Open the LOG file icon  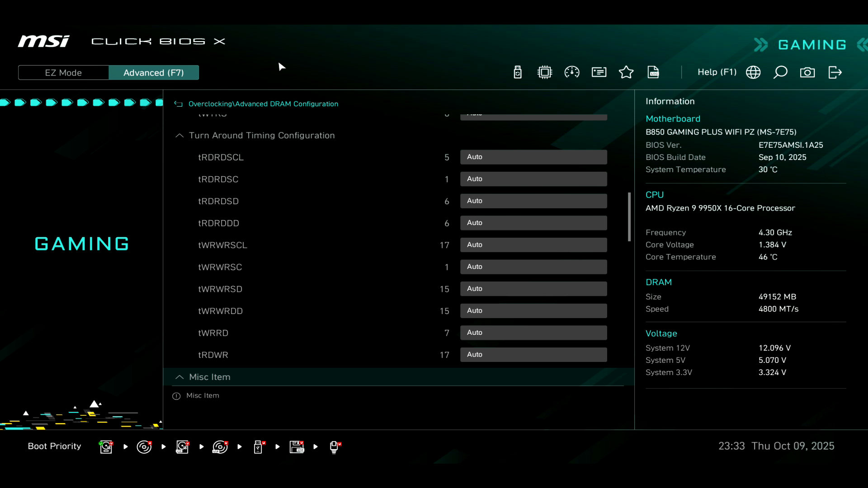tap(653, 72)
